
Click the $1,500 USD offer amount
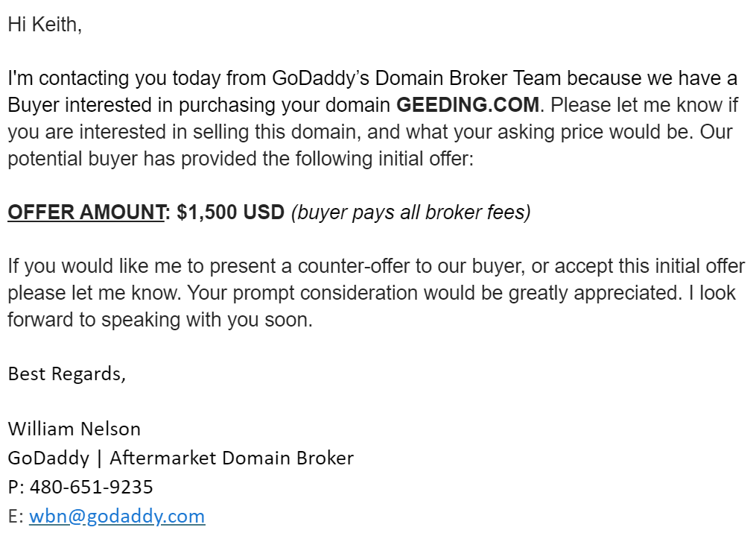point(230,212)
